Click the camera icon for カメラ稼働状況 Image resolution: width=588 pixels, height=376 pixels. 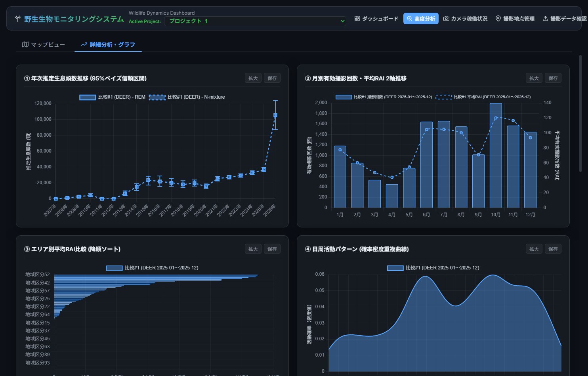[446, 19]
